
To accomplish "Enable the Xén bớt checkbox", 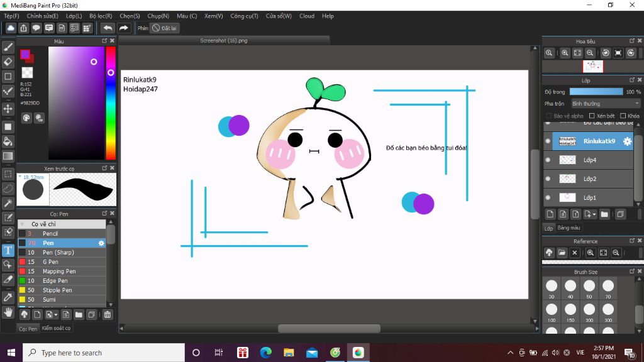I will (x=592, y=116).
